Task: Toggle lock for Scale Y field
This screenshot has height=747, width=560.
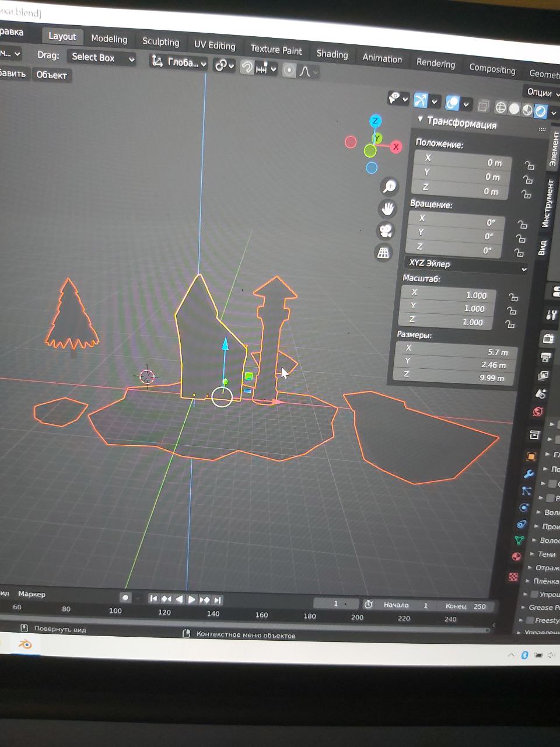Action: pyautogui.click(x=512, y=310)
